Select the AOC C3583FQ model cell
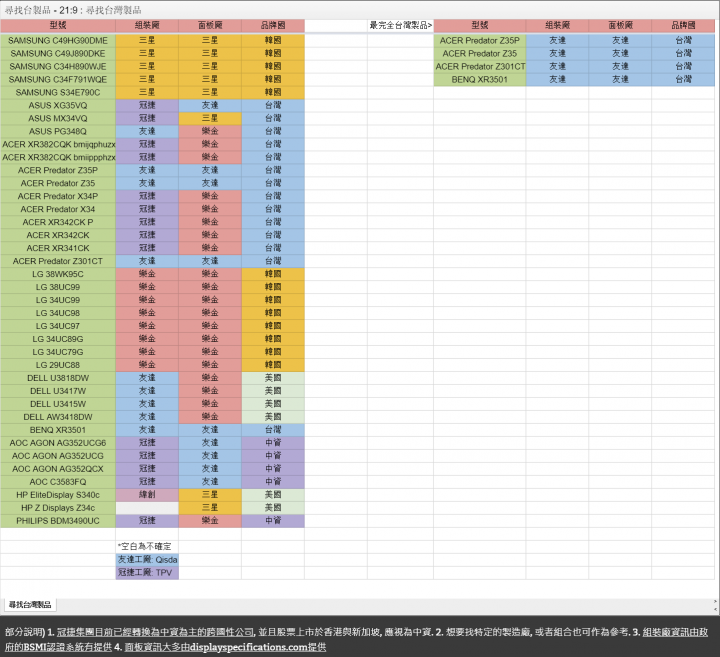 pyautogui.click(x=58, y=482)
